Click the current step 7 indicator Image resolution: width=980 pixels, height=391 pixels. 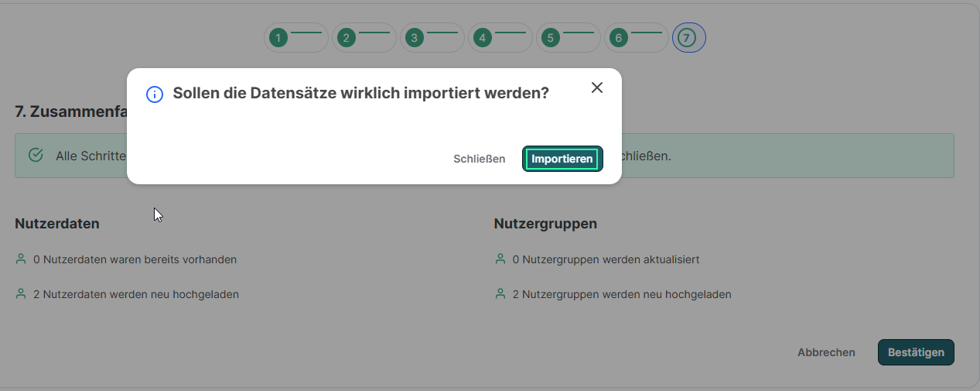688,37
